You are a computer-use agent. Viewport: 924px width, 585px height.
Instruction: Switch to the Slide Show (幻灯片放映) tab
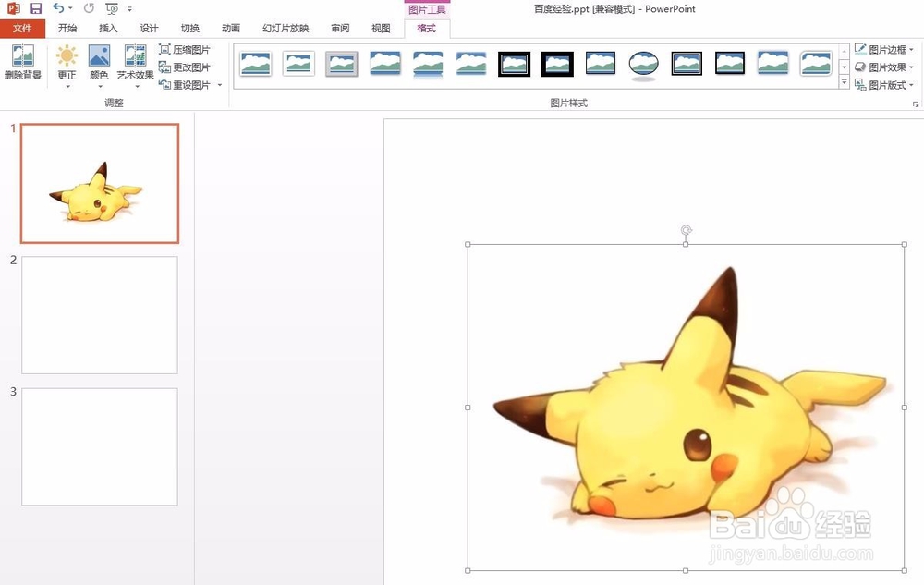click(286, 29)
